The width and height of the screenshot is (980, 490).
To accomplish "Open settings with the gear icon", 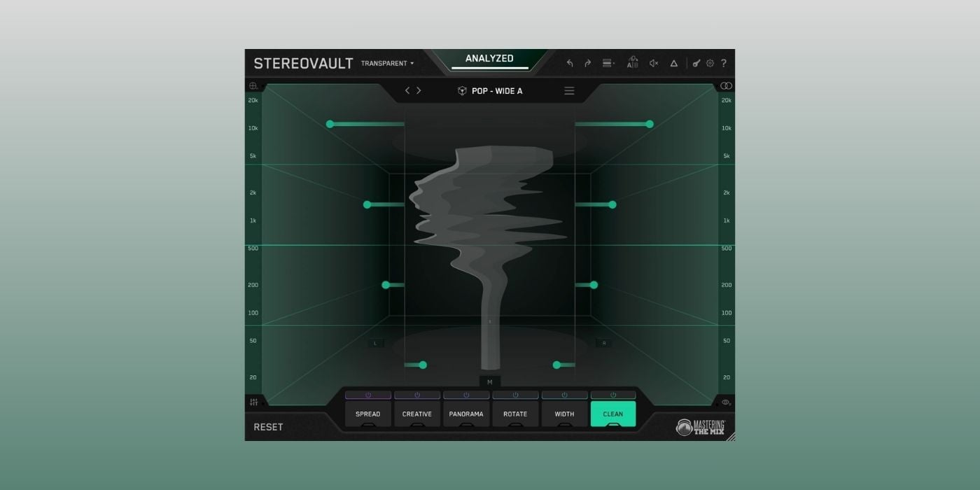I will [x=710, y=63].
